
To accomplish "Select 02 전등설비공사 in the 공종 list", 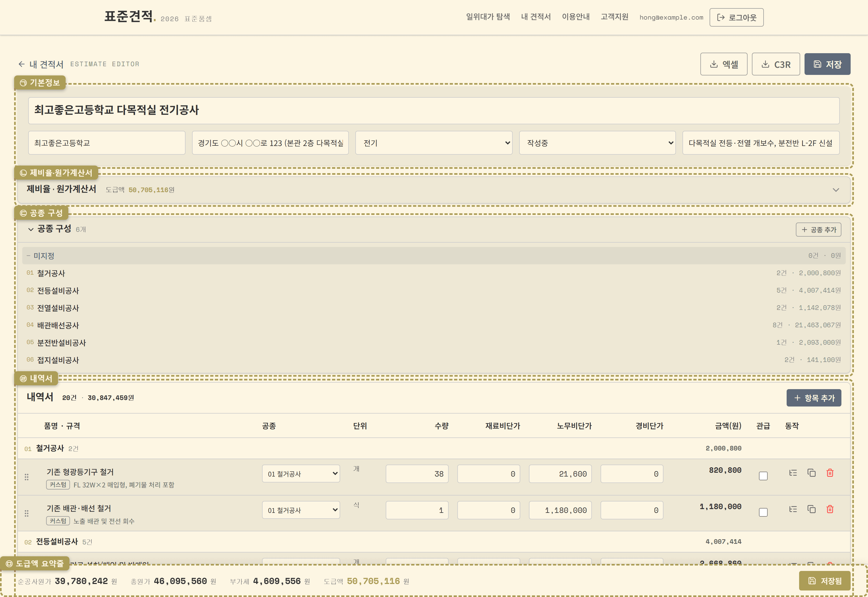I will [434, 290].
